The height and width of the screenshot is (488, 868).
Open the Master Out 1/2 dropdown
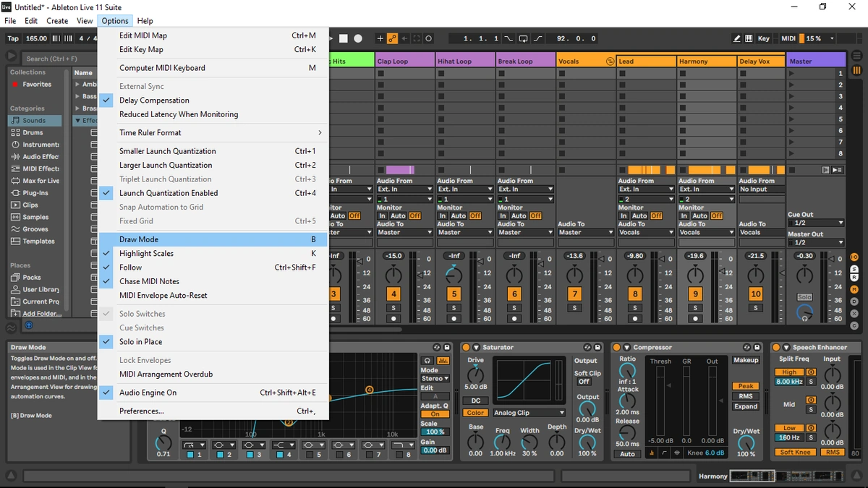point(816,242)
